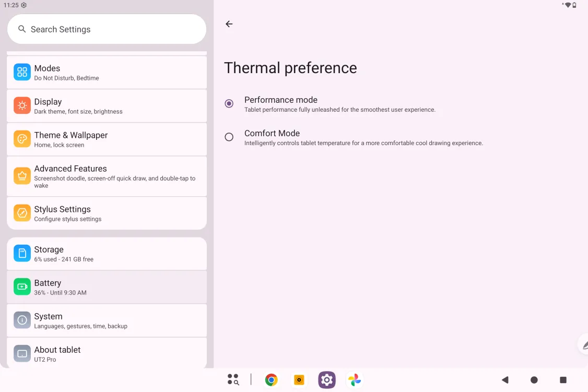Open the app drawer search icon in taskbar
This screenshot has height=392, width=588.
click(x=233, y=379)
